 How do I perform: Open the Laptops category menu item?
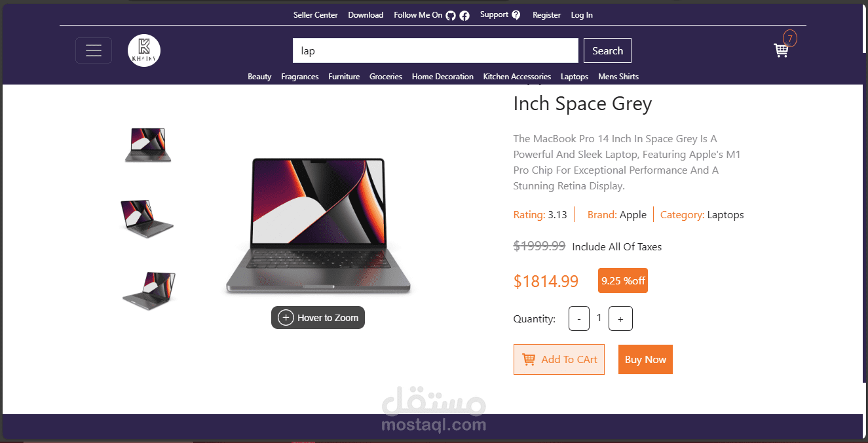coord(575,77)
